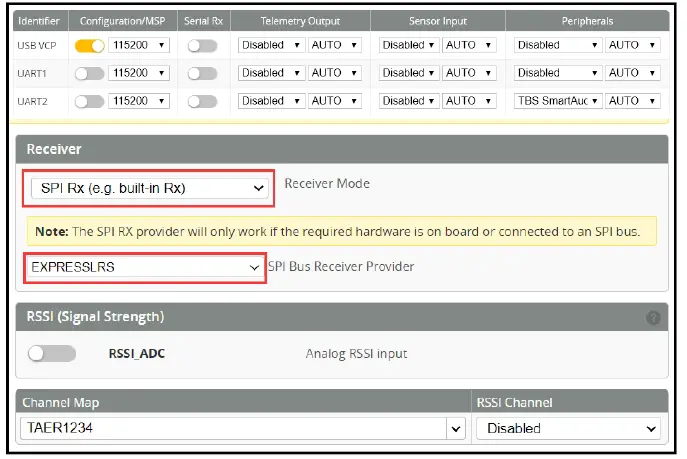Open SPI Bus Receiver Provider EXPRESSLRS dropdown
This screenshot has width=687, height=459.
coord(145,267)
